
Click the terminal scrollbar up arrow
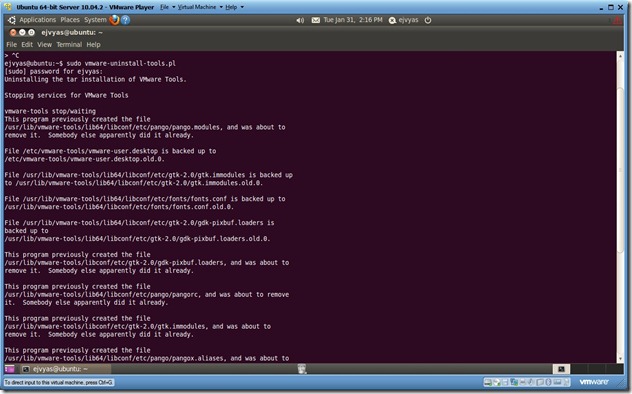tap(620, 55)
